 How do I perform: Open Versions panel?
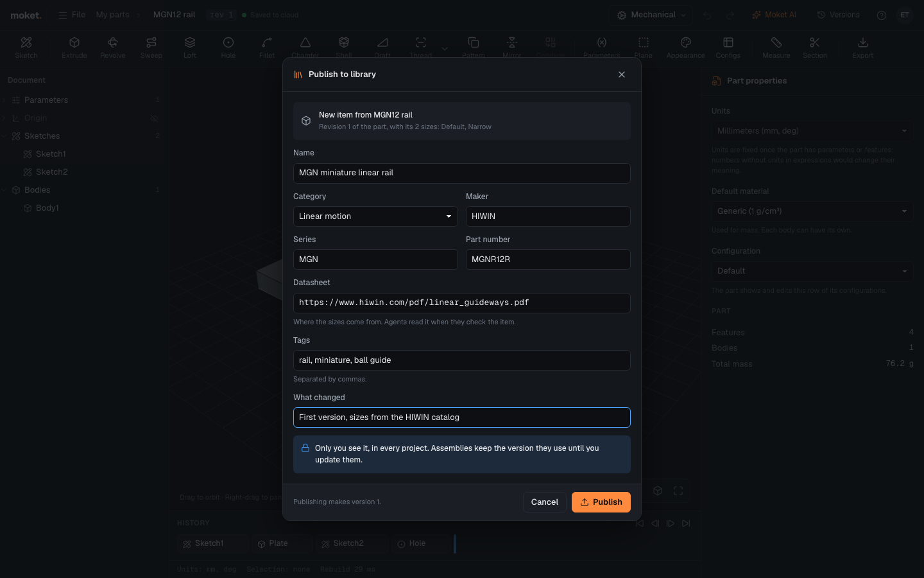click(838, 15)
